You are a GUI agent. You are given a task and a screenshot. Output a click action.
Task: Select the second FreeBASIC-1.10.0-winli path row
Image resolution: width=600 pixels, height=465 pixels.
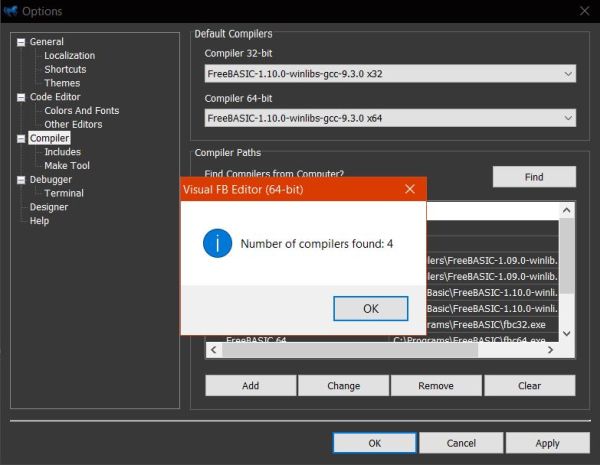click(x=492, y=308)
